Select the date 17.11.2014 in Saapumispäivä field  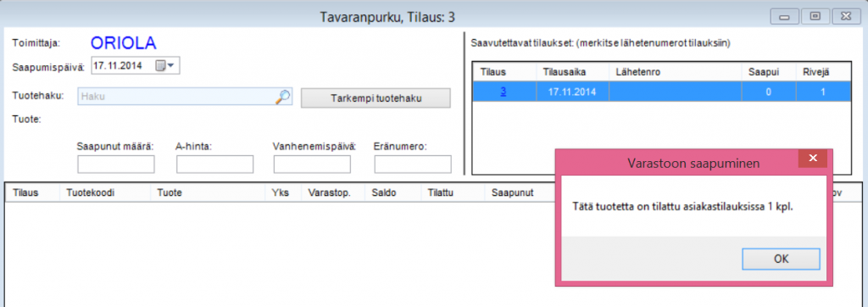[x=117, y=66]
